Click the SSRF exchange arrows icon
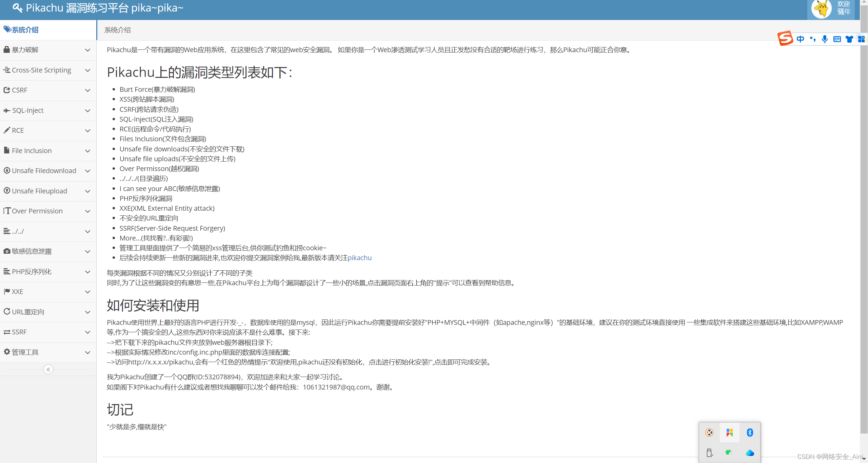The height and width of the screenshot is (463, 868). pyautogui.click(x=7, y=332)
